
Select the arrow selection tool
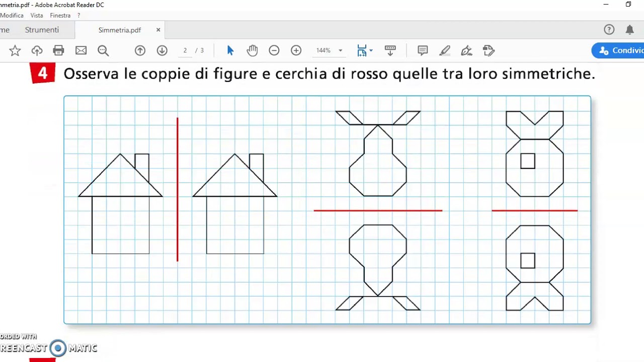click(230, 50)
